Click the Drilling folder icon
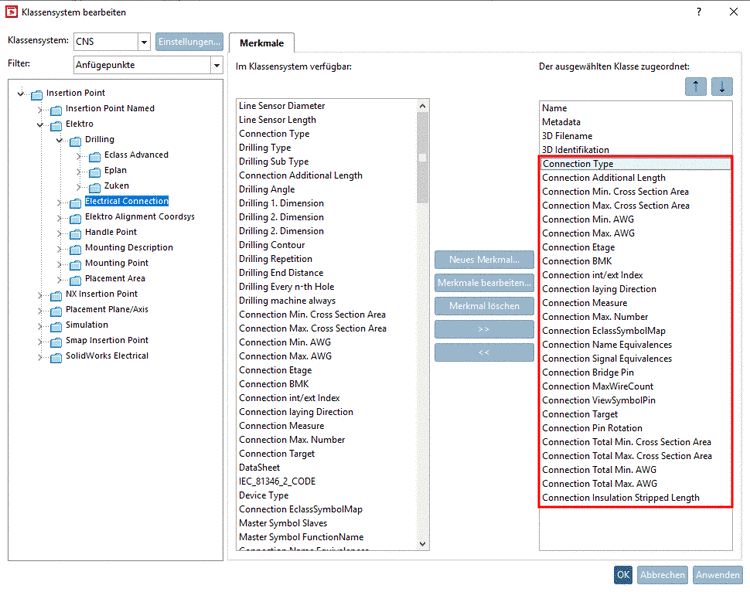 tap(76, 142)
